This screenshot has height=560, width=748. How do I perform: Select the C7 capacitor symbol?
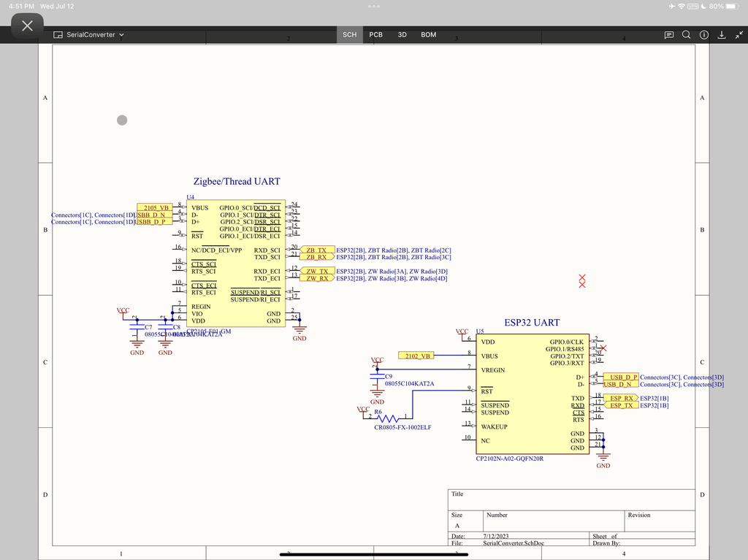click(137, 327)
